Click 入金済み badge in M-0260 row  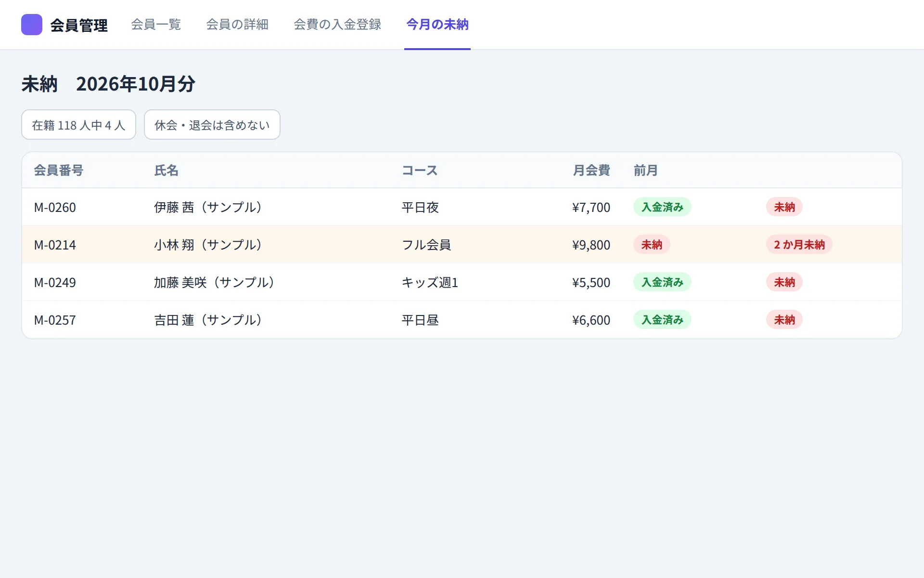662,207
